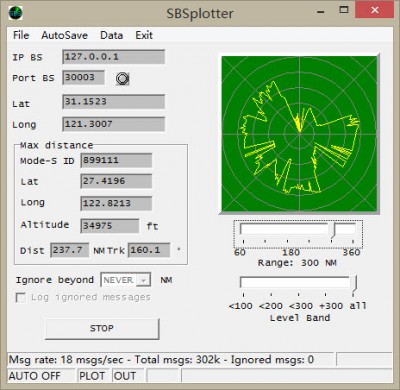Click the Range: 300 NM label
Image resolution: width=400 pixels, height=390 pixels.
[x=297, y=263]
